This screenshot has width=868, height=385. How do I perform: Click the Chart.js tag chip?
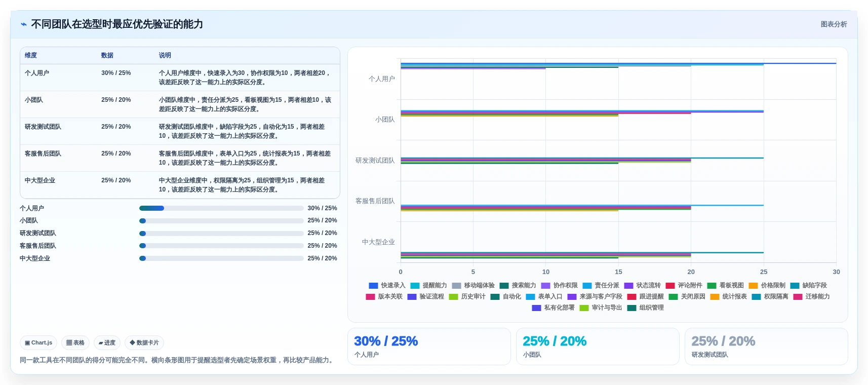(38, 342)
